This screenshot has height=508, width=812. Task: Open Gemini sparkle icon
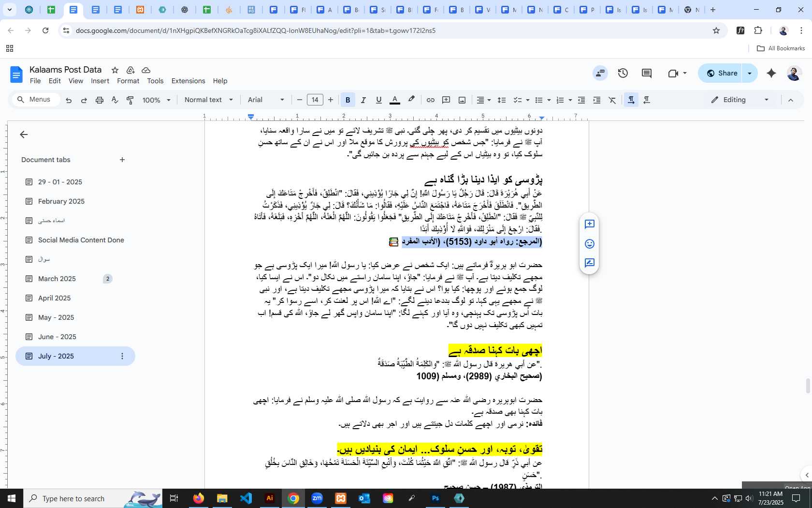771,73
